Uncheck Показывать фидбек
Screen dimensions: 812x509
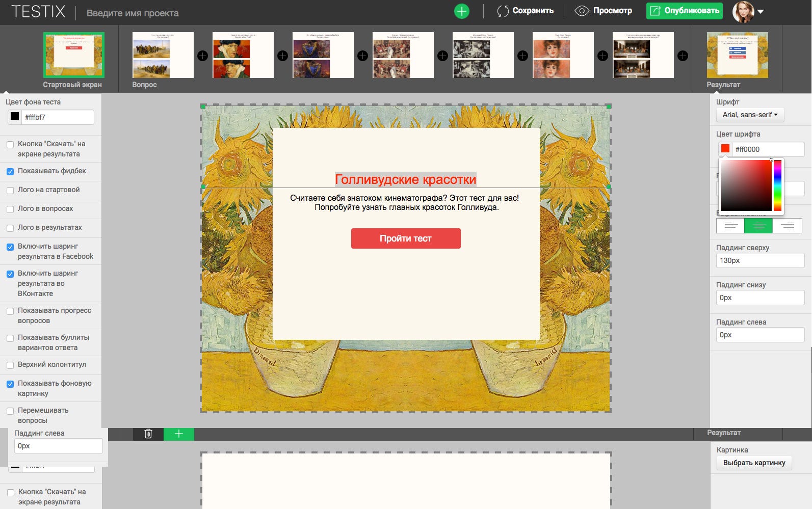[x=10, y=172]
